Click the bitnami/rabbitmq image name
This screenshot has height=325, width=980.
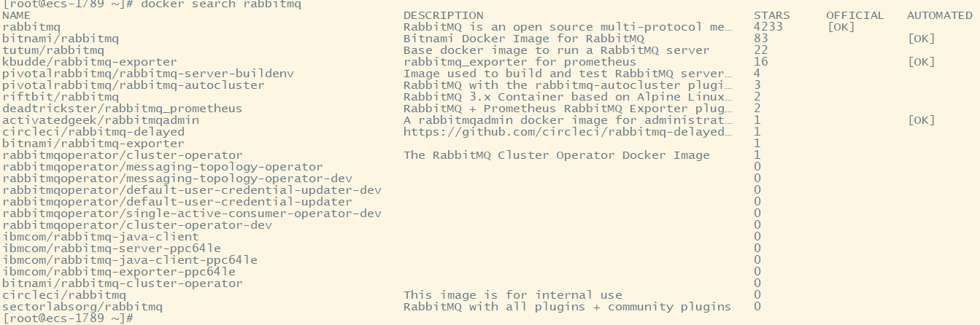pyautogui.click(x=61, y=39)
